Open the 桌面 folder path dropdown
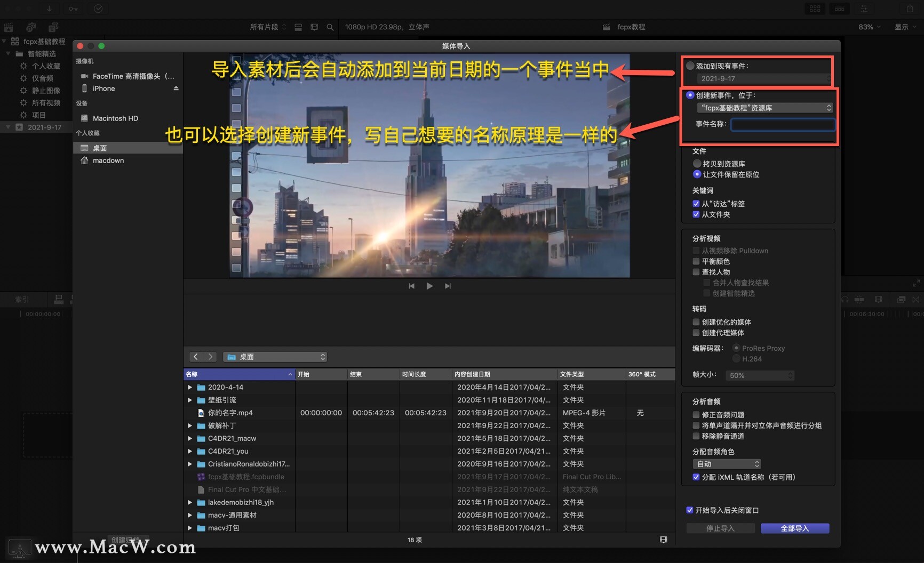Viewport: 924px width, 563px height. 275,357
